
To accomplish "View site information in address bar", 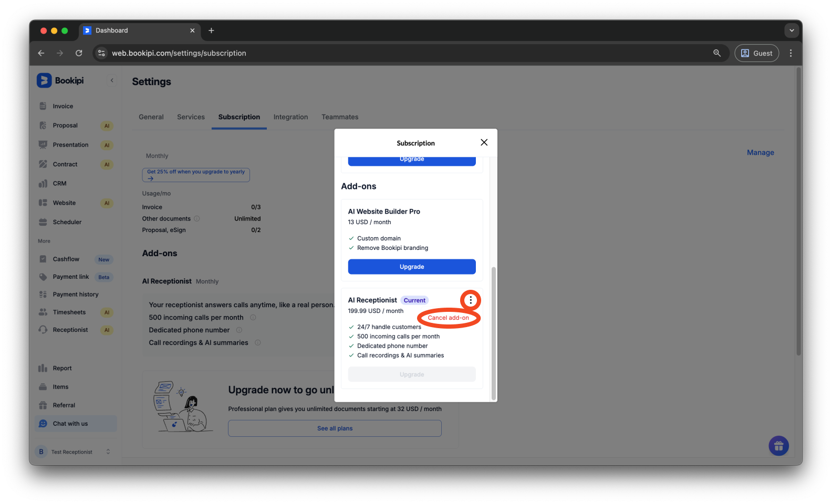I will (x=102, y=53).
